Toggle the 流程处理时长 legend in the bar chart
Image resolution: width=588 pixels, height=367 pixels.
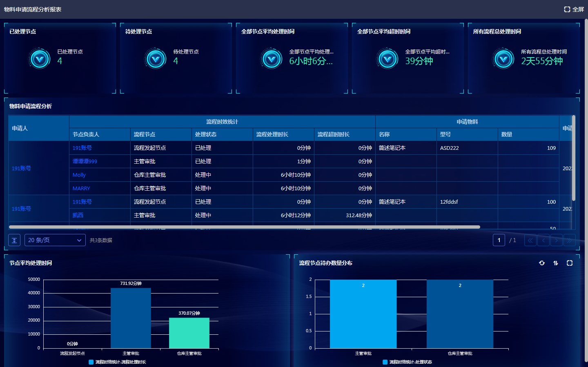pyautogui.click(x=117, y=362)
